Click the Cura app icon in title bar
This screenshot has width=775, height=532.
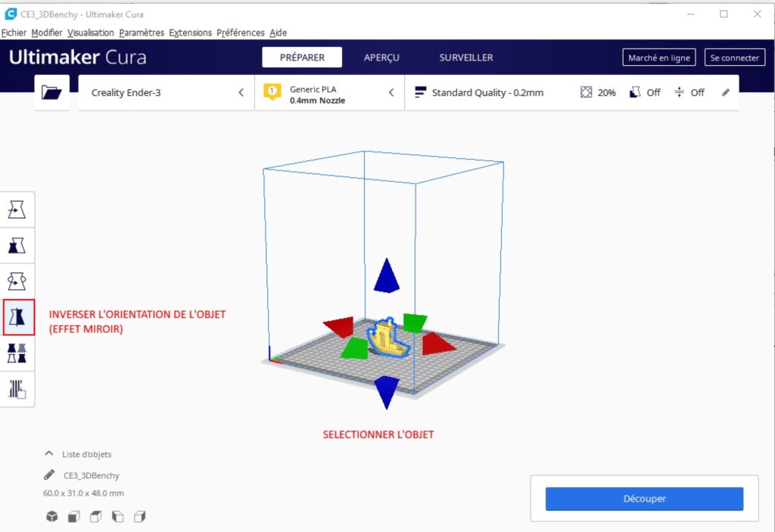tap(11, 14)
